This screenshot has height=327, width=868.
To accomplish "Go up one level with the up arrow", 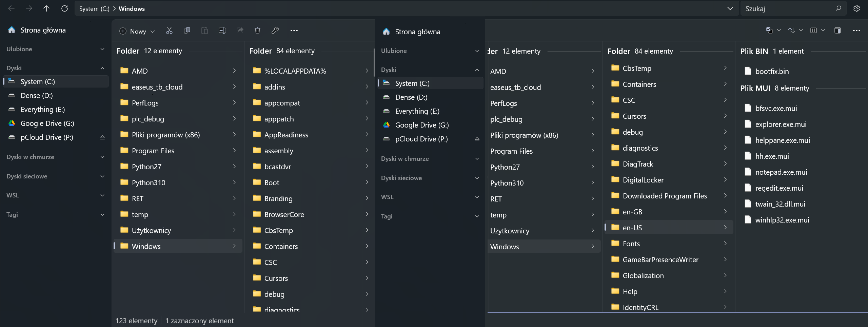I will [47, 8].
